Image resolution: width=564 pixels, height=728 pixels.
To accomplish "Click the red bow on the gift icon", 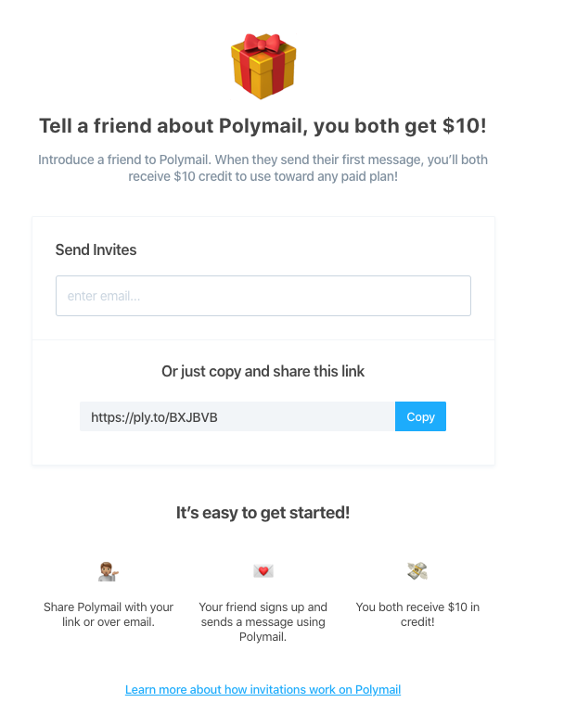I will pyautogui.click(x=263, y=44).
